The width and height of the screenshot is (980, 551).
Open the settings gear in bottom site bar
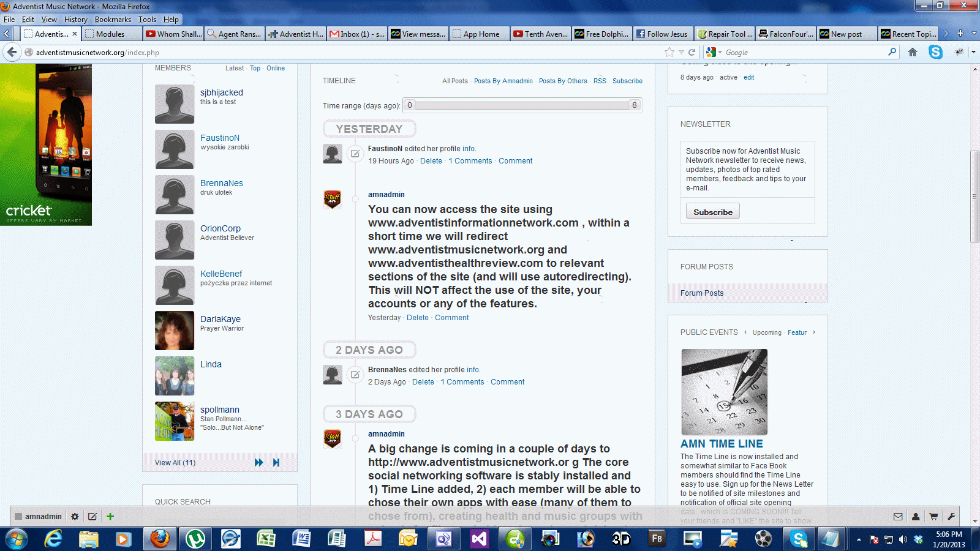pyautogui.click(x=75, y=517)
